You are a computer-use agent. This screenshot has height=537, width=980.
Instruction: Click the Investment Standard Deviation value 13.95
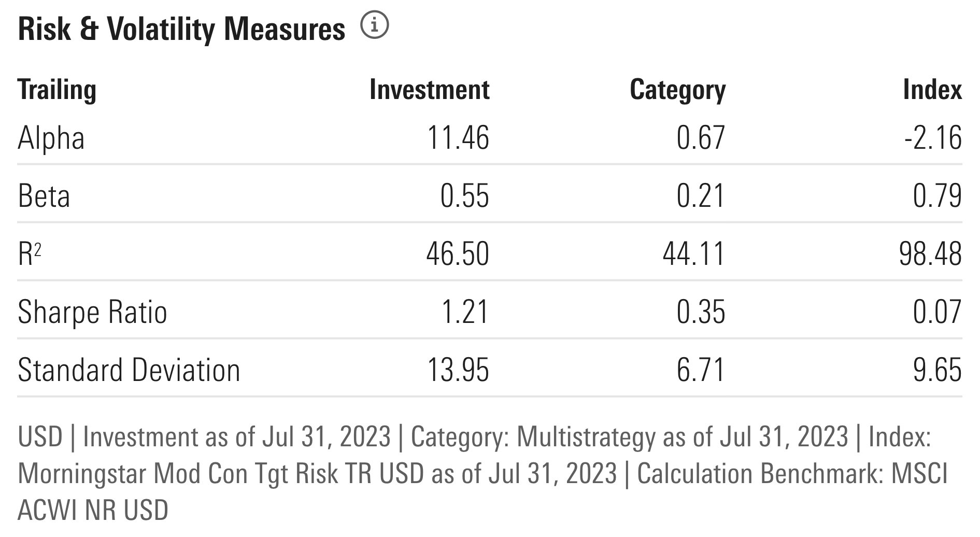tap(458, 370)
